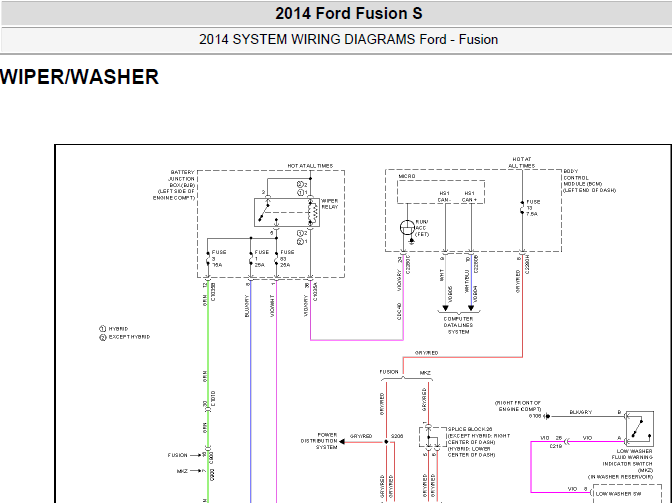Click the 'G106' ground label
The height and width of the screenshot is (503, 672).
click(534, 416)
